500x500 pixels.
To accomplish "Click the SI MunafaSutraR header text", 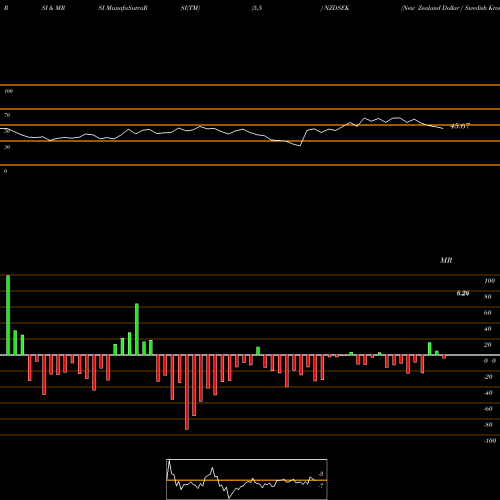I will pos(123,8).
